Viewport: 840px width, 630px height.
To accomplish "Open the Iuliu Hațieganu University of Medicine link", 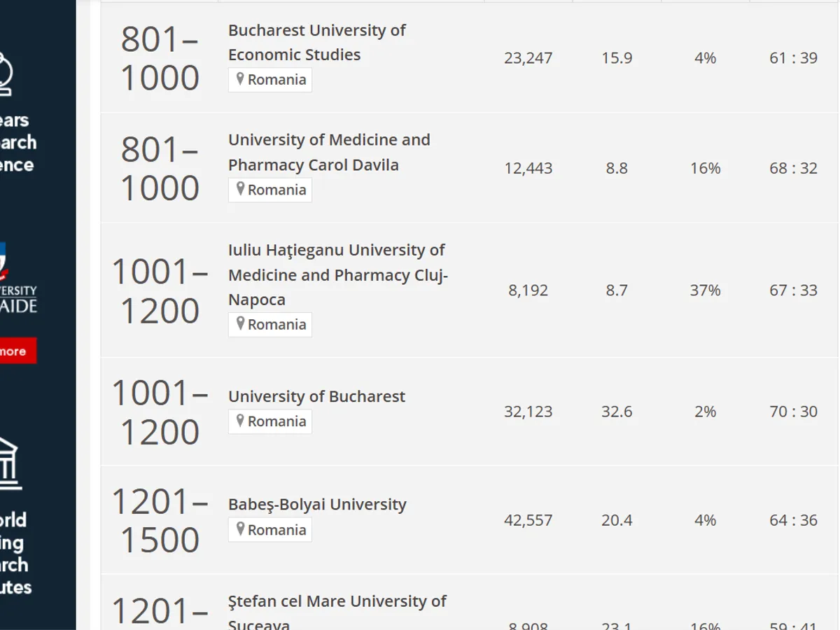I will pos(337,274).
